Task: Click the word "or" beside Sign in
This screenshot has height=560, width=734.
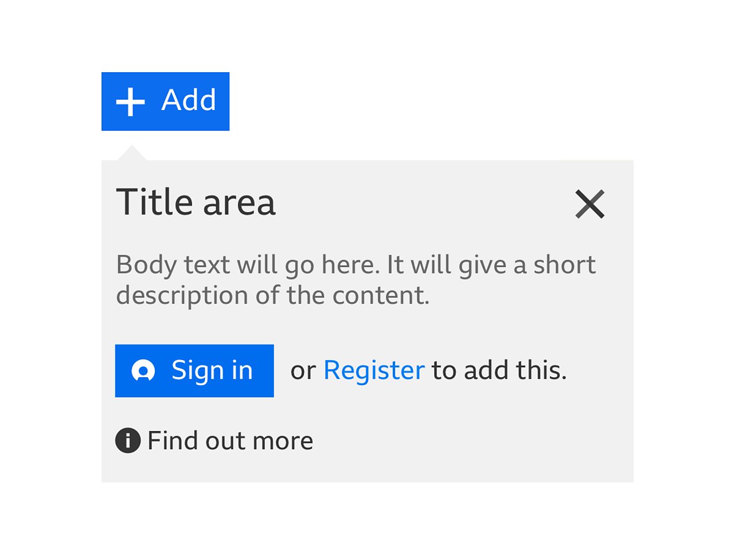Action: [303, 371]
